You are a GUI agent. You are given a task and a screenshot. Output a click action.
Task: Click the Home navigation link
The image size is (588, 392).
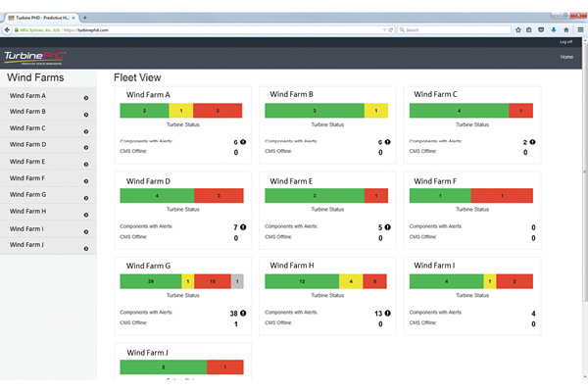tap(566, 57)
